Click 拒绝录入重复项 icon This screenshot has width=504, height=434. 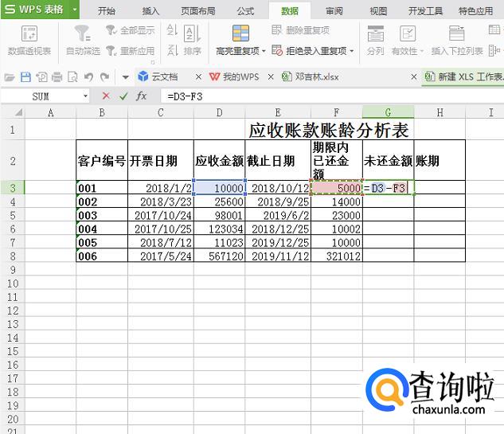pos(277,50)
